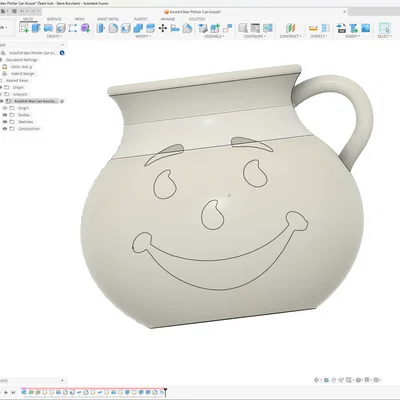Click the timeline play button

click(x=6, y=393)
